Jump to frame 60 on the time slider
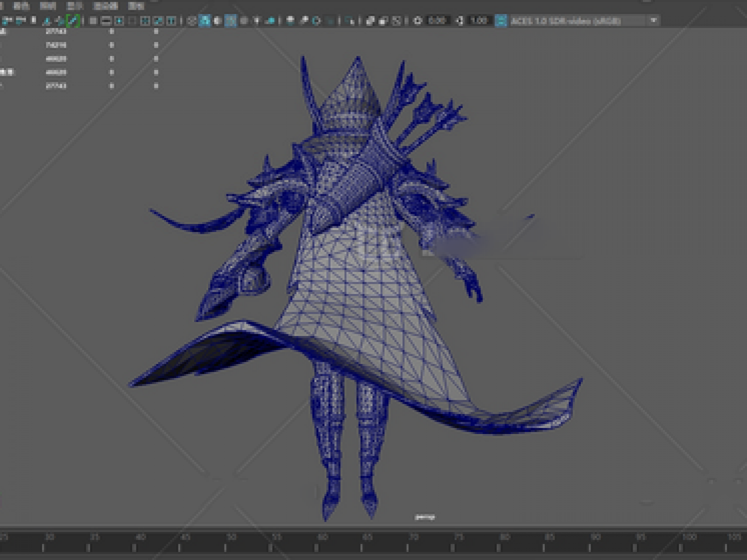Screen dimensions: 747x560 (323, 537)
